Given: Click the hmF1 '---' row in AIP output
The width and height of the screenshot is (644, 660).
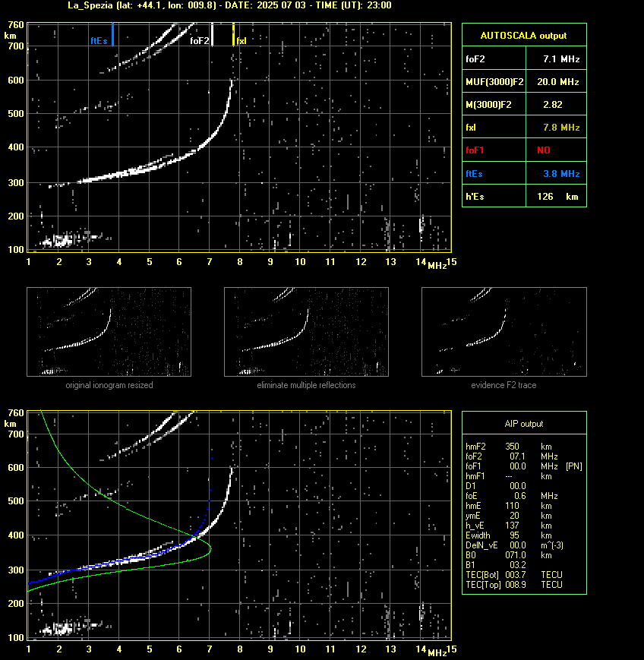Looking at the screenshot, I should click(x=509, y=476).
